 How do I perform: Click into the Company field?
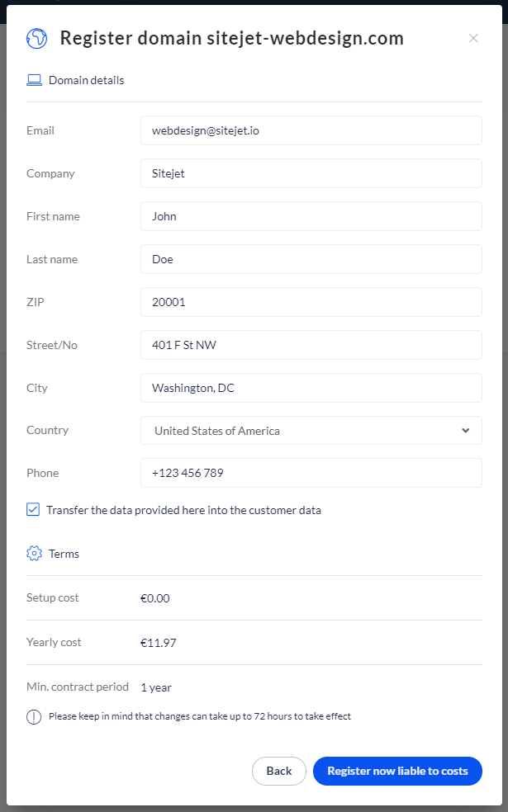311,173
